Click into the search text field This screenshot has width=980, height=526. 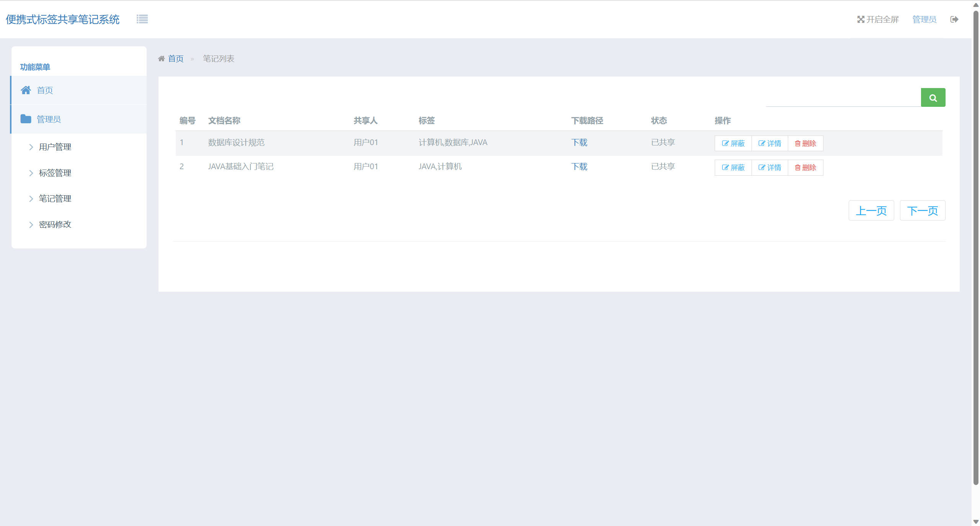tap(843, 98)
